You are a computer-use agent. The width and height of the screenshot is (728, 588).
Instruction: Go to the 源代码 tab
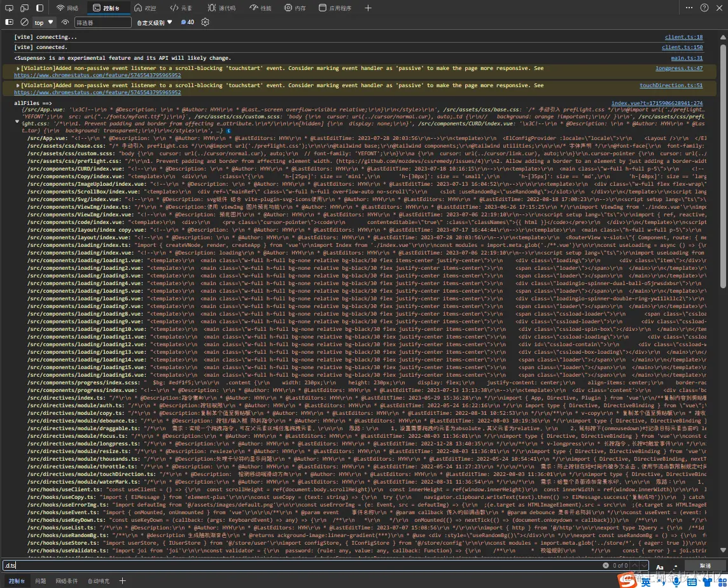tap(221, 8)
